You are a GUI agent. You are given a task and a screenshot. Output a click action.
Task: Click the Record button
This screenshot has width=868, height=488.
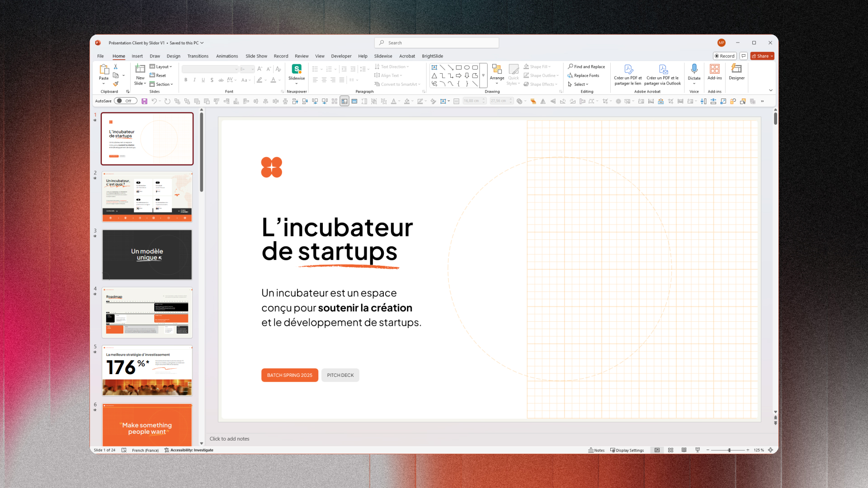click(725, 56)
